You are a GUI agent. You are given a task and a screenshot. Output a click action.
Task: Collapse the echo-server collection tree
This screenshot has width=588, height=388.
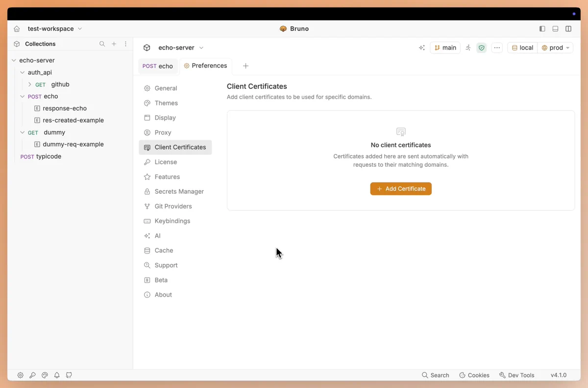pos(14,60)
